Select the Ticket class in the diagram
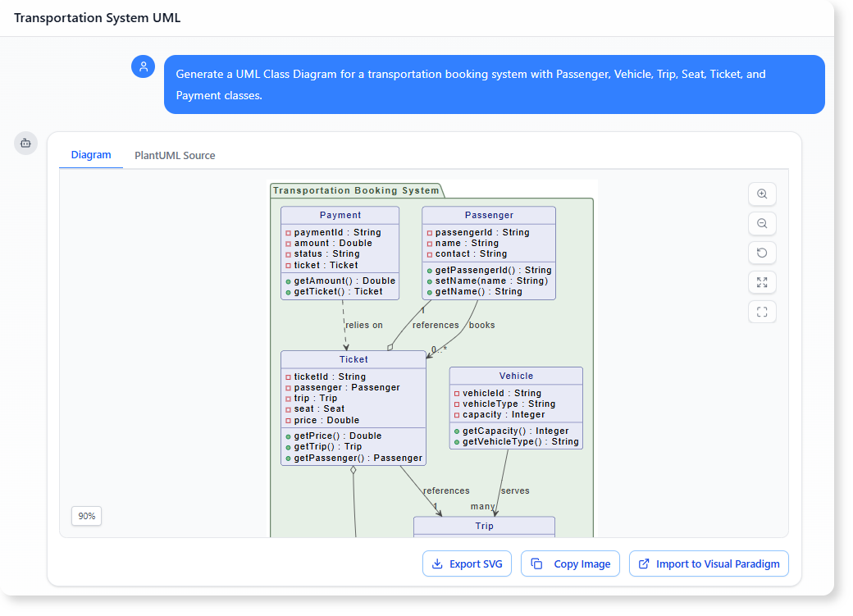This screenshot has width=853, height=616. coord(354,359)
